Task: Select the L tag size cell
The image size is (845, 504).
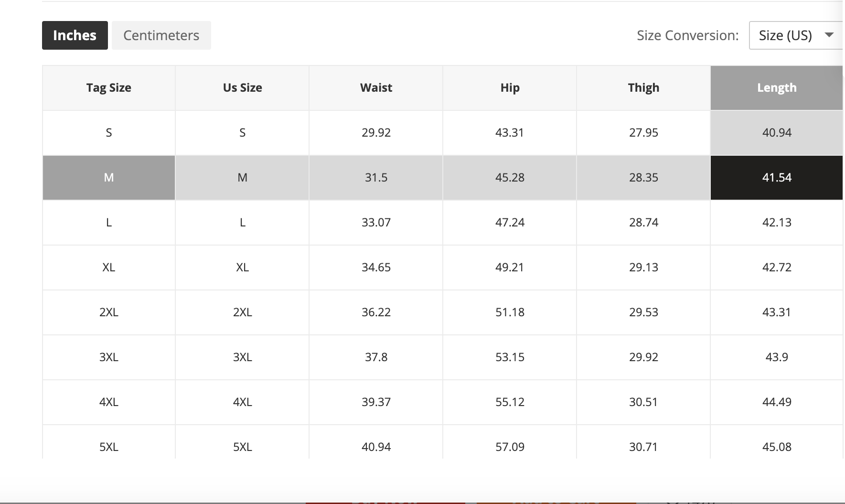Action: [109, 223]
